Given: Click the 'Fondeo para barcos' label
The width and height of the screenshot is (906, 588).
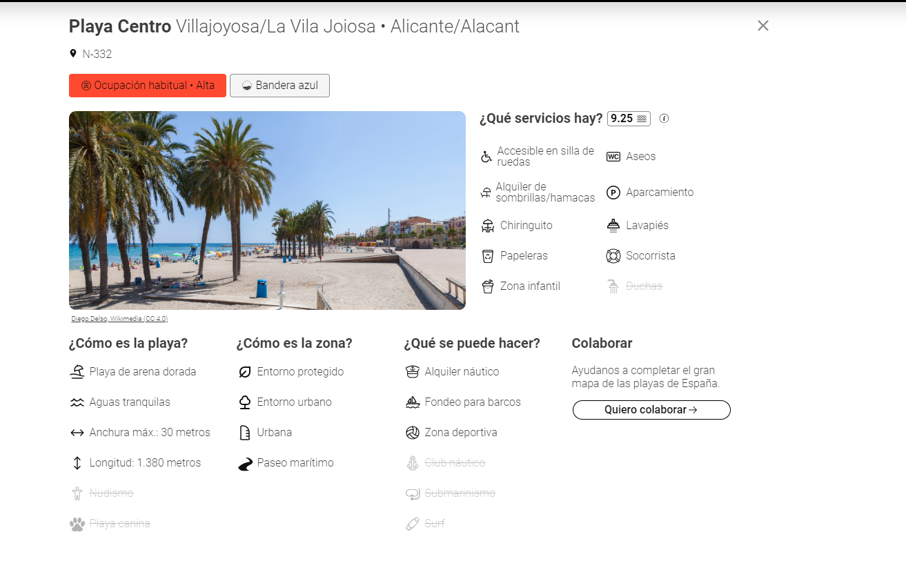Looking at the screenshot, I should tap(473, 402).
